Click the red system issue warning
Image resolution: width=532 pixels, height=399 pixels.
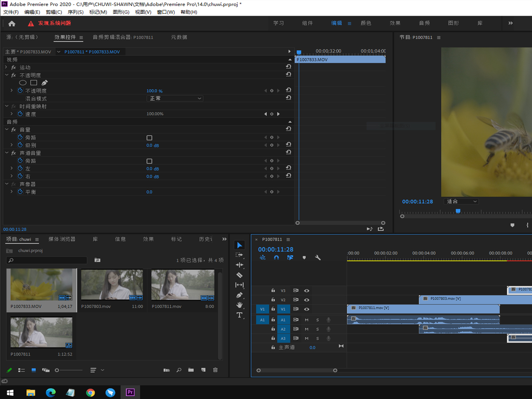tap(50, 23)
